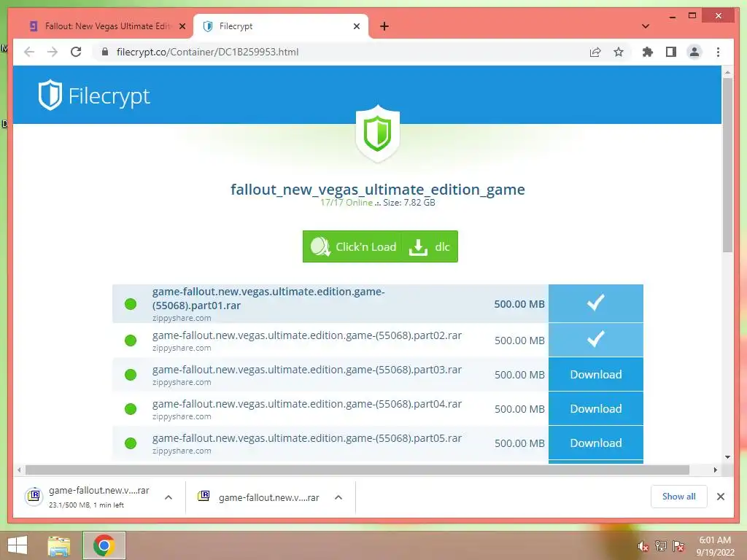Click the vertical scrollbar thumb
Viewport: 747px width, 560px height.
(x=727, y=164)
